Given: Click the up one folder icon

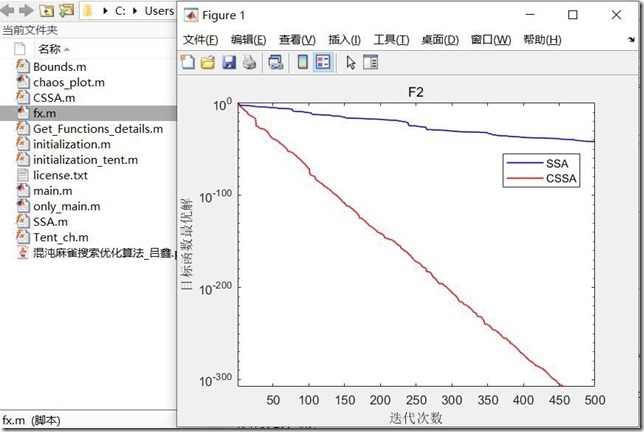Looking at the screenshot, I should 46,11.
